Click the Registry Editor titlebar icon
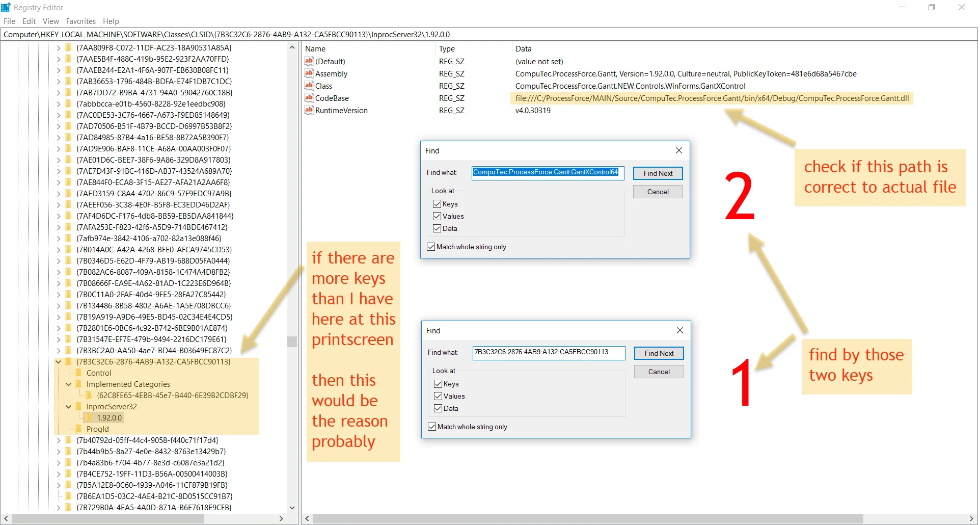 click(x=6, y=7)
